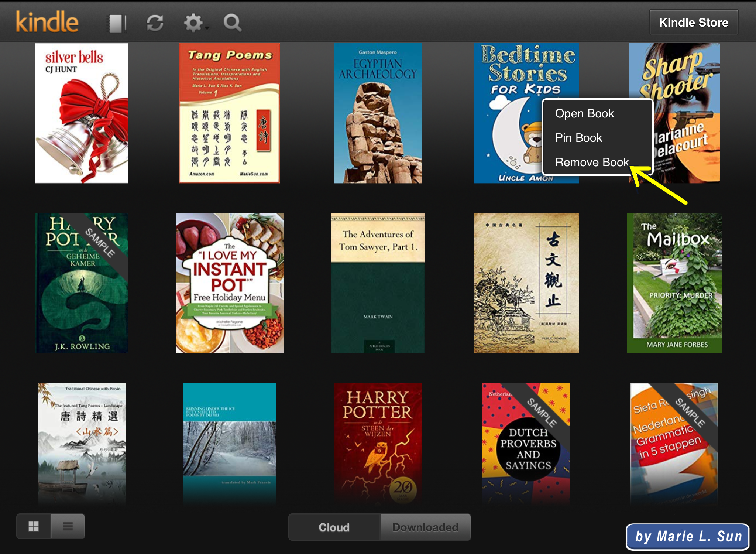Open Harry Potter Geheime Kamer sample
756x554 pixels.
82,283
